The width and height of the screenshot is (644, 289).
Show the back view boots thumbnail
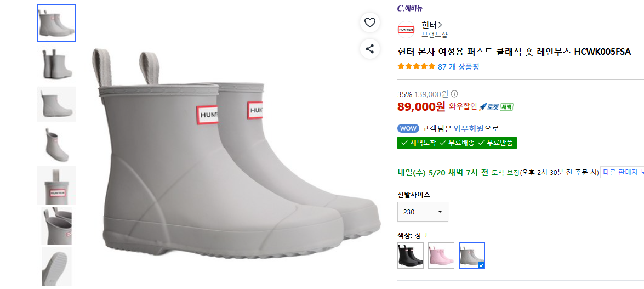(56, 63)
